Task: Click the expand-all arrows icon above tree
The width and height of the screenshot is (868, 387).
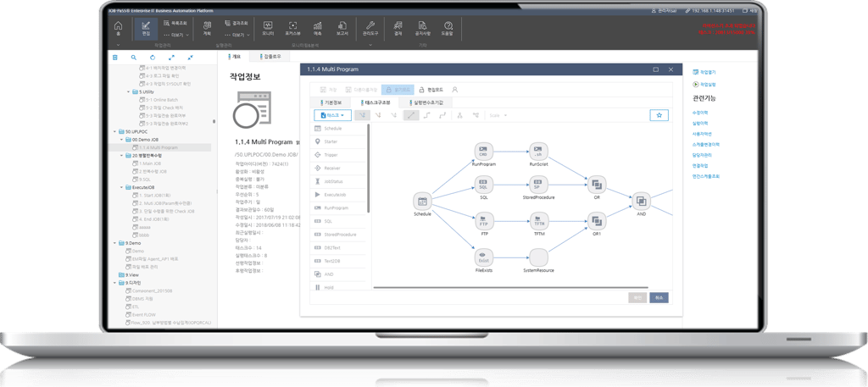Action: (171, 58)
